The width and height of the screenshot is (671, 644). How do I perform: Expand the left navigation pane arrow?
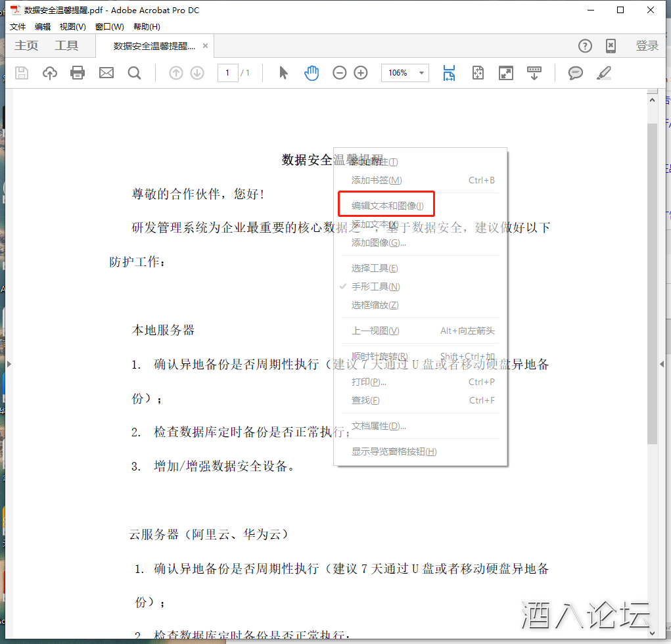(x=9, y=363)
